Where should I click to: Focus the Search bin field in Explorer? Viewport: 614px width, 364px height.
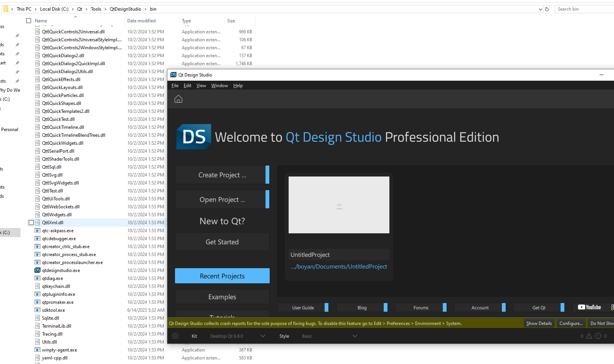[x=584, y=9]
